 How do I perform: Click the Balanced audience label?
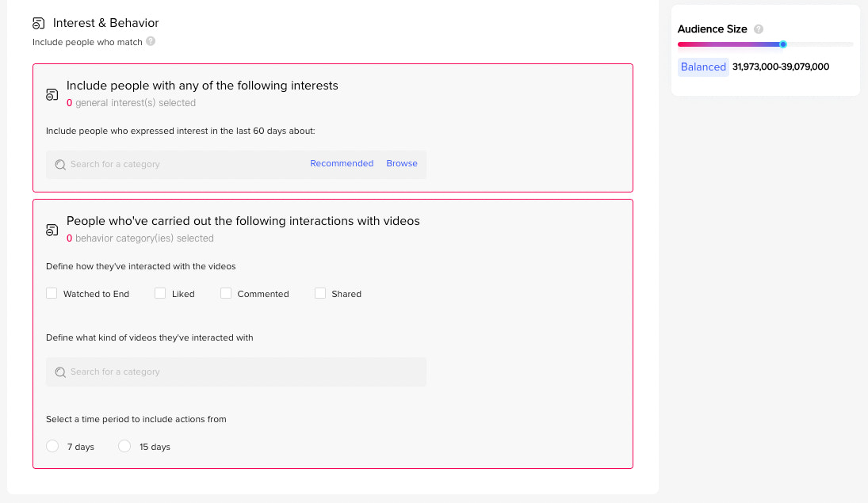[703, 67]
